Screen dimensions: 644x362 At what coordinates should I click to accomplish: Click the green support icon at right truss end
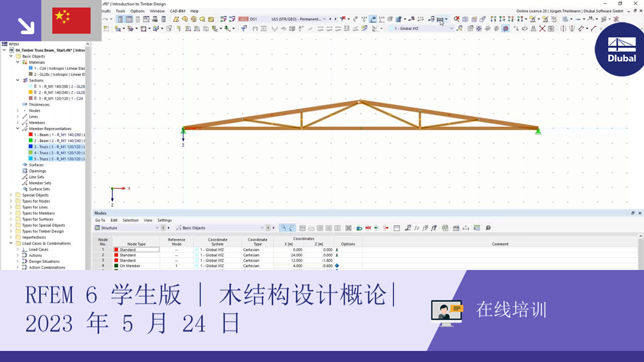click(538, 131)
